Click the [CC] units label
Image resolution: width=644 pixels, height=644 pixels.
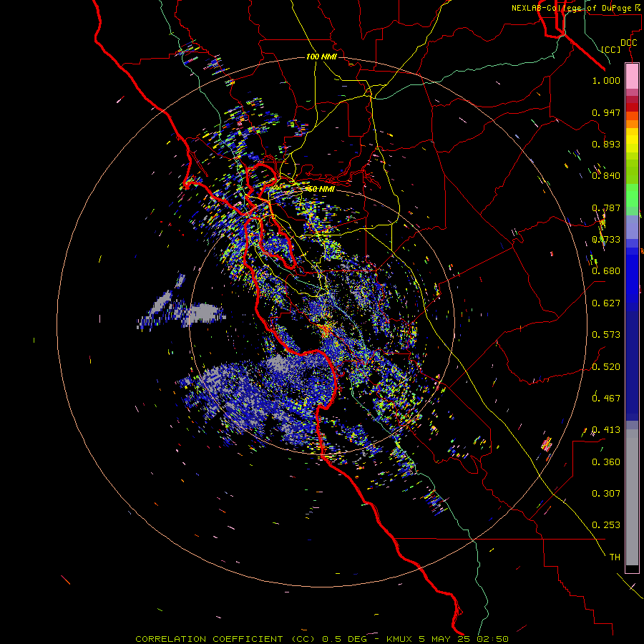[611, 49]
